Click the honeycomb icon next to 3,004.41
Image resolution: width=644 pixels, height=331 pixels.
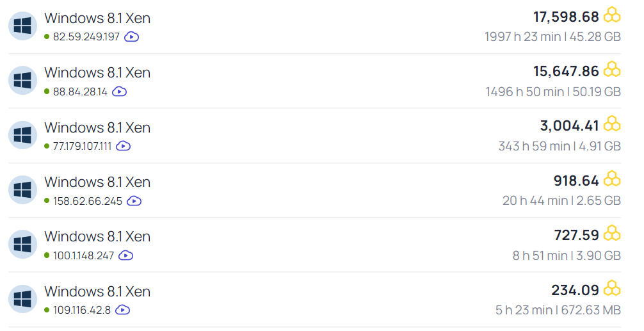(612, 124)
